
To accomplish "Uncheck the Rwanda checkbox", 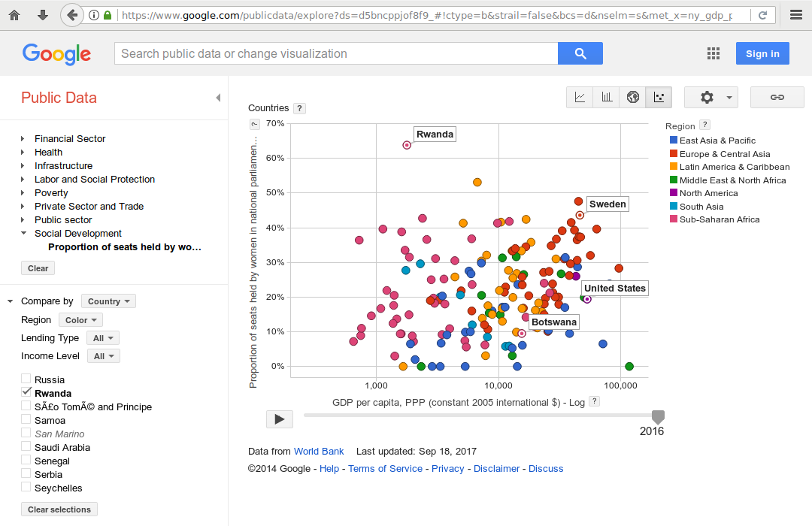I will (x=27, y=393).
